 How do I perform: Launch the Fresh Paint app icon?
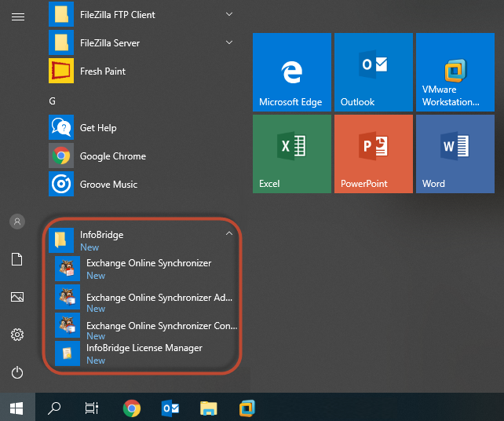pos(61,71)
